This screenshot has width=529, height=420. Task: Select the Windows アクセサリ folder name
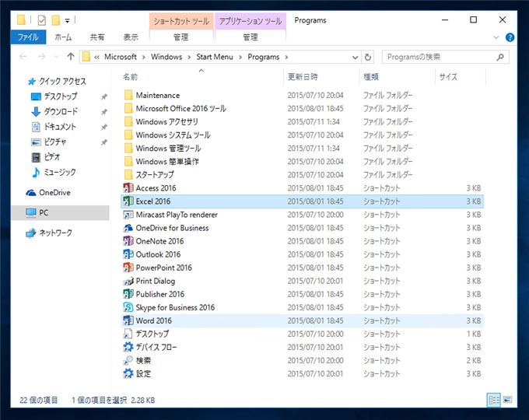(x=166, y=122)
